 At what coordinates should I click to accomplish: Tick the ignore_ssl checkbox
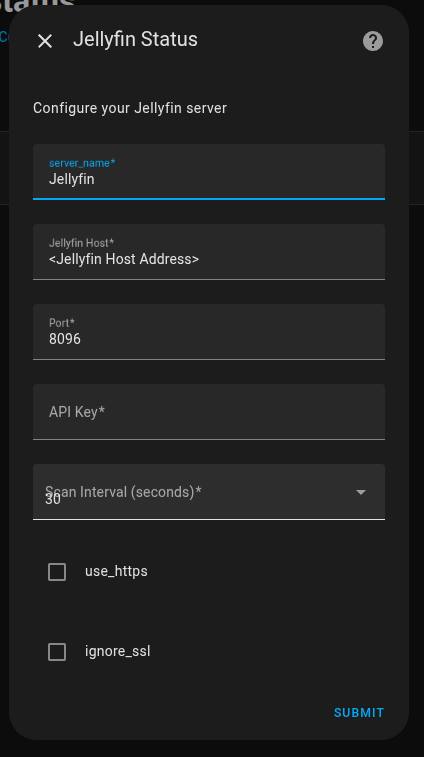tap(57, 652)
